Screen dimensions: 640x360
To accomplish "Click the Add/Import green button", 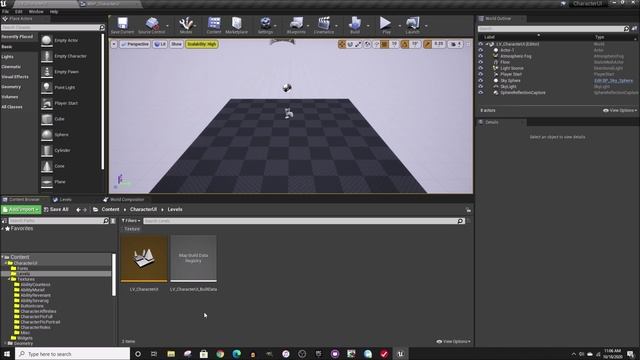I will pyautogui.click(x=21, y=209).
